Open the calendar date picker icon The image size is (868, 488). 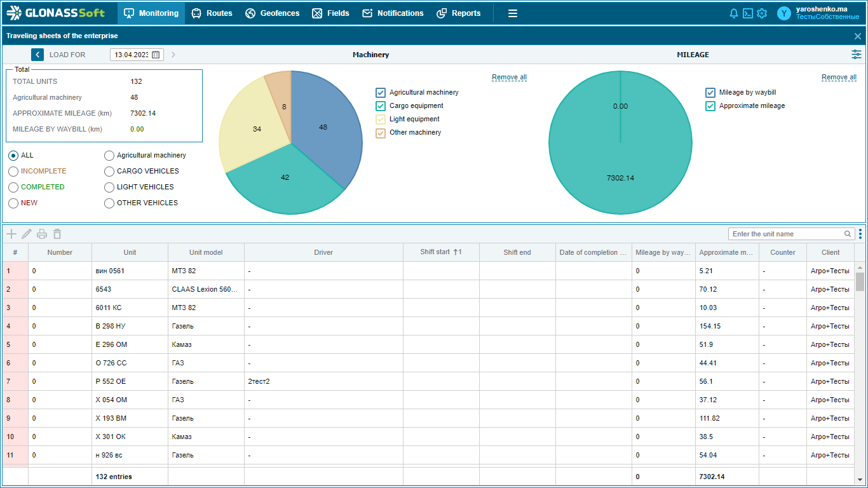pyautogui.click(x=156, y=55)
